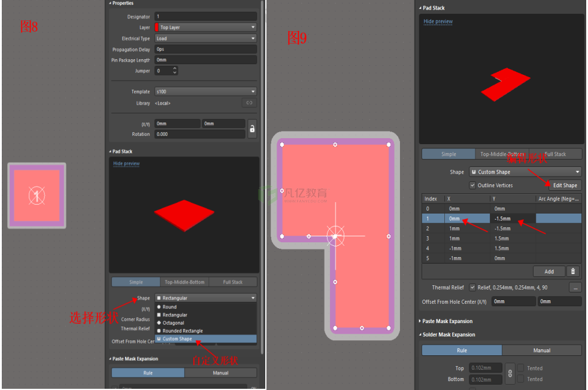This screenshot has width=588, height=390.
Task: Click the Add vertex button
Action: pyautogui.click(x=548, y=271)
